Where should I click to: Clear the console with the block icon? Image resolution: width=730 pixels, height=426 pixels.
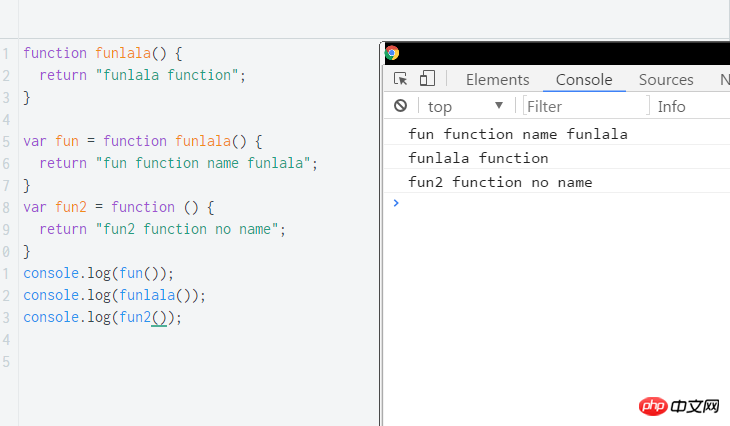tap(400, 106)
